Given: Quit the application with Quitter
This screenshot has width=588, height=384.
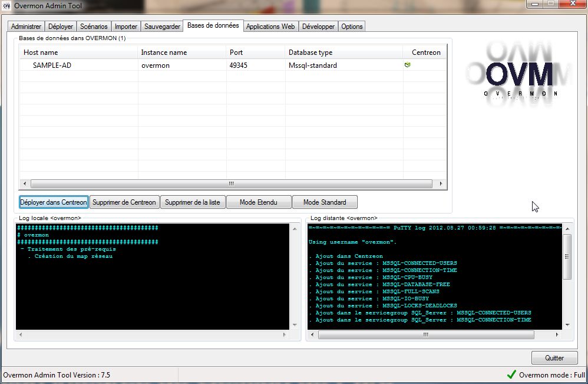Looking at the screenshot, I should [x=554, y=357].
